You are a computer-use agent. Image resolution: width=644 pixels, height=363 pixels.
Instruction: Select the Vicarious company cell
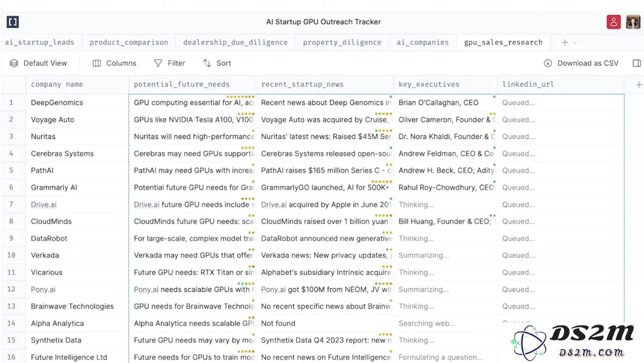(77, 272)
